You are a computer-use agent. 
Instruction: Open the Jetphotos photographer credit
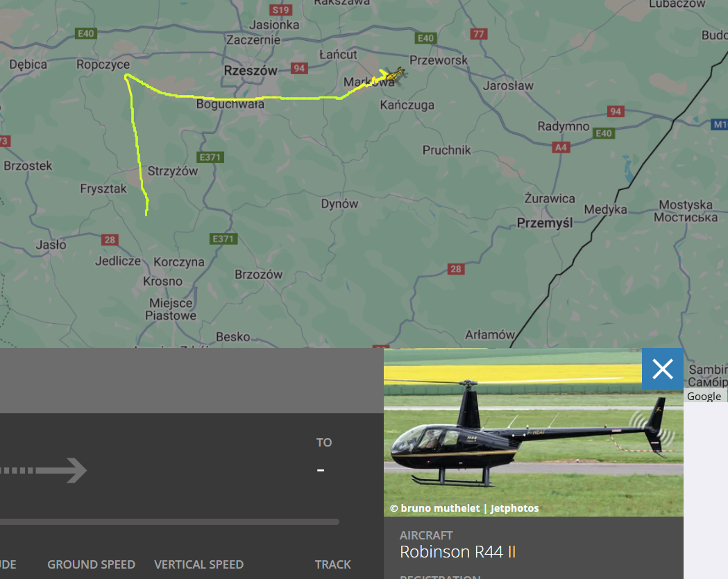(x=464, y=508)
